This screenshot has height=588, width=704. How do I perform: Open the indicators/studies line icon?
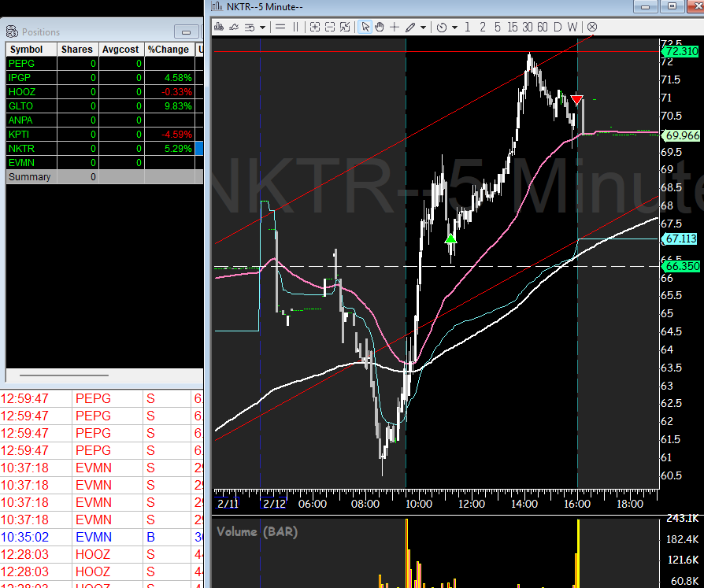[234, 28]
